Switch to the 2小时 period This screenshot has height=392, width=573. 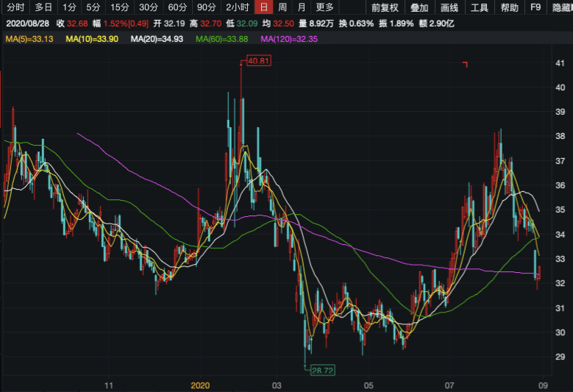click(238, 8)
